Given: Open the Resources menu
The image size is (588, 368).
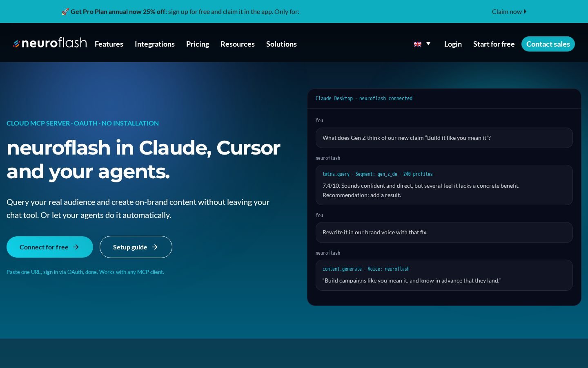Looking at the screenshot, I should pos(238,44).
